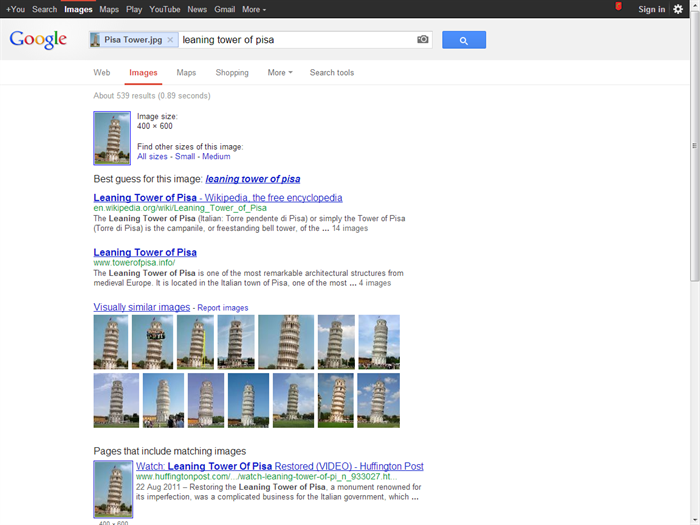Open Images in the top black bar
Image resolution: width=700 pixels, height=525 pixels.
[x=78, y=9]
